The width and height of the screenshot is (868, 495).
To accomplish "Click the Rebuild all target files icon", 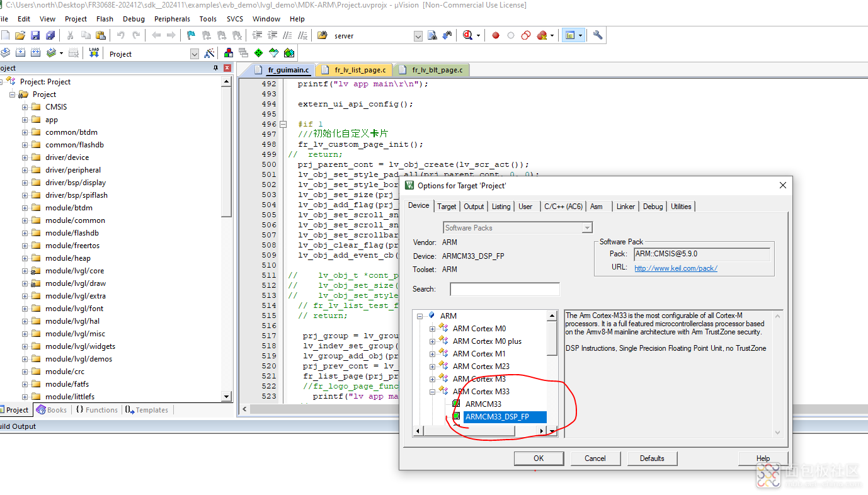I will pos(35,54).
